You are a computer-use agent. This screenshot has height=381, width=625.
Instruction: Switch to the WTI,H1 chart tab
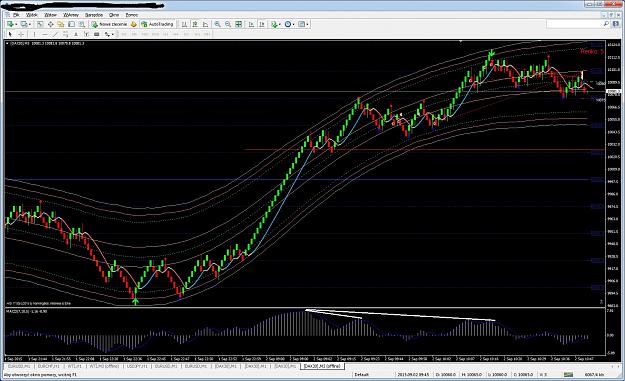75,366
